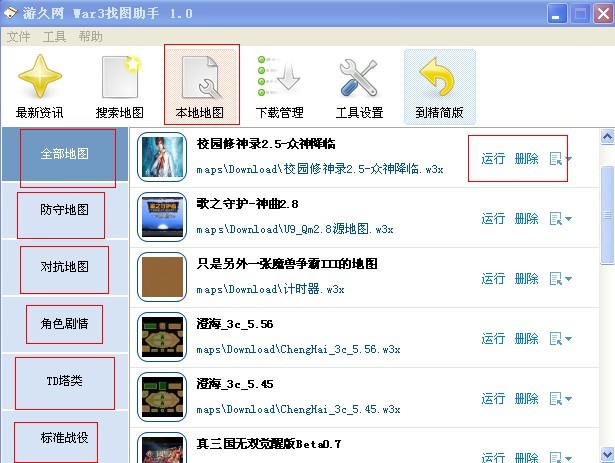Viewport: 615px width, 463px height.
Task: Select the 角色剧情 category
Action: [x=64, y=324]
